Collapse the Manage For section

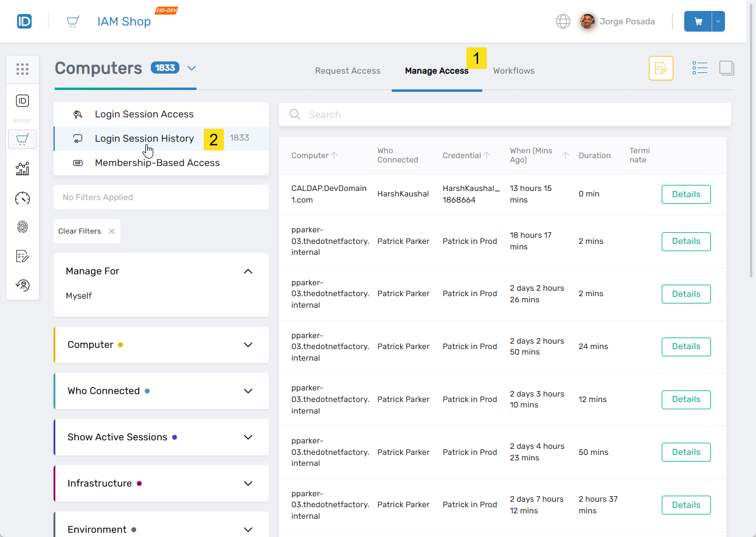pyautogui.click(x=248, y=271)
